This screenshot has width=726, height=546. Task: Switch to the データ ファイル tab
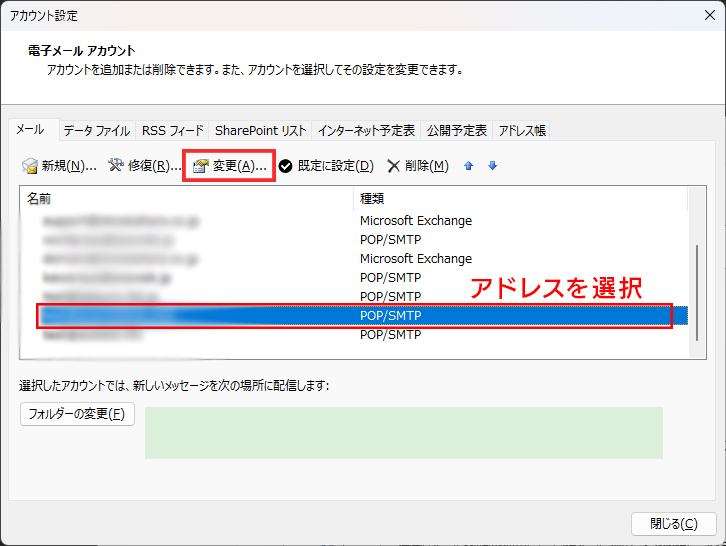pos(96,131)
